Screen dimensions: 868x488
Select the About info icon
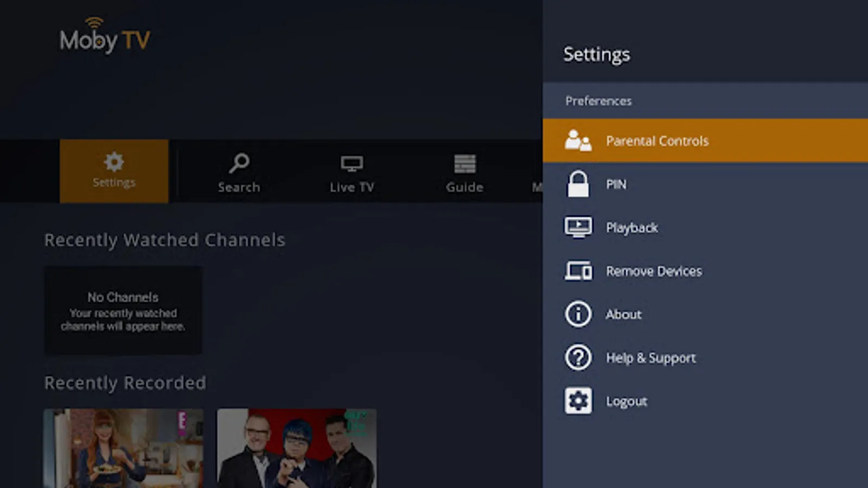pyautogui.click(x=578, y=314)
